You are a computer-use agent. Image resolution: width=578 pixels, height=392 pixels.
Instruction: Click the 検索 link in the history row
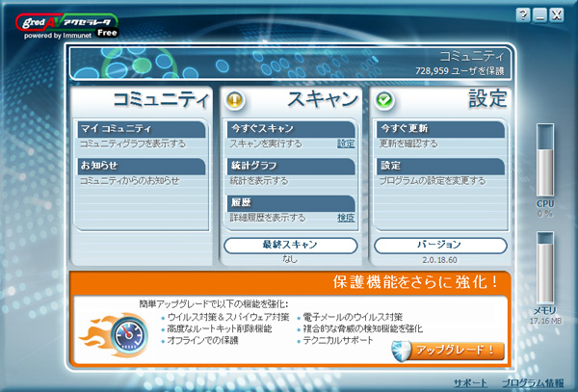pyautogui.click(x=346, y=218)
